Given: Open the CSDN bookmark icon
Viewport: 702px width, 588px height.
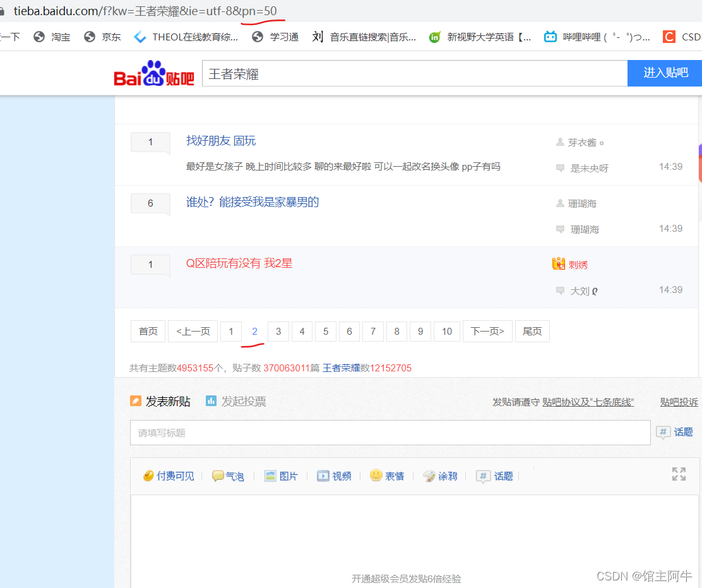Looking at the screenshot, I should (668, 37).
